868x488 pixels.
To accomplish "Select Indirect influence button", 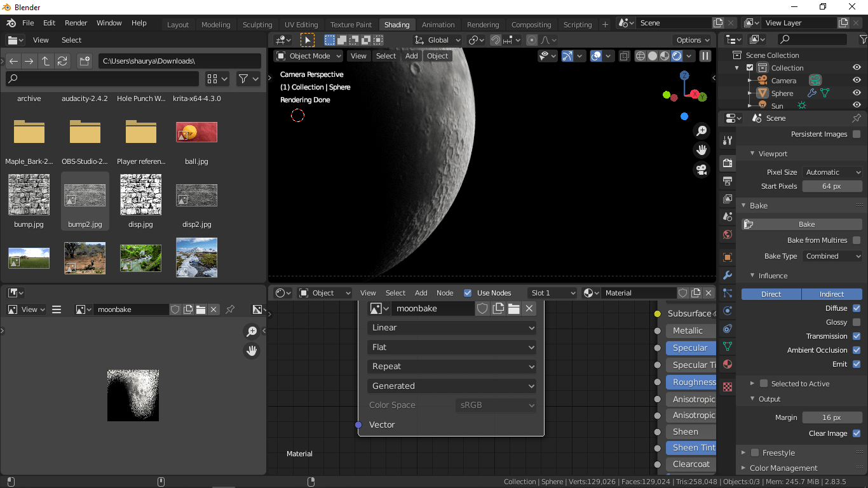I will (832, 294).
